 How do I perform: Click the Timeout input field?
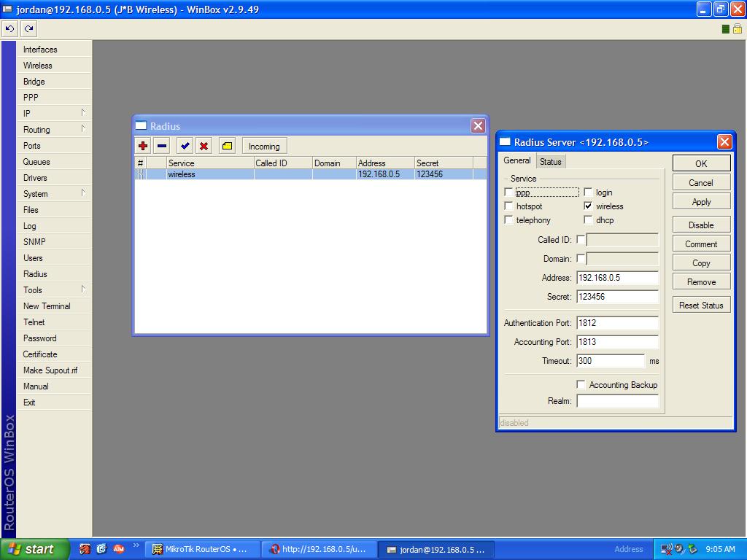coord(611,360)
